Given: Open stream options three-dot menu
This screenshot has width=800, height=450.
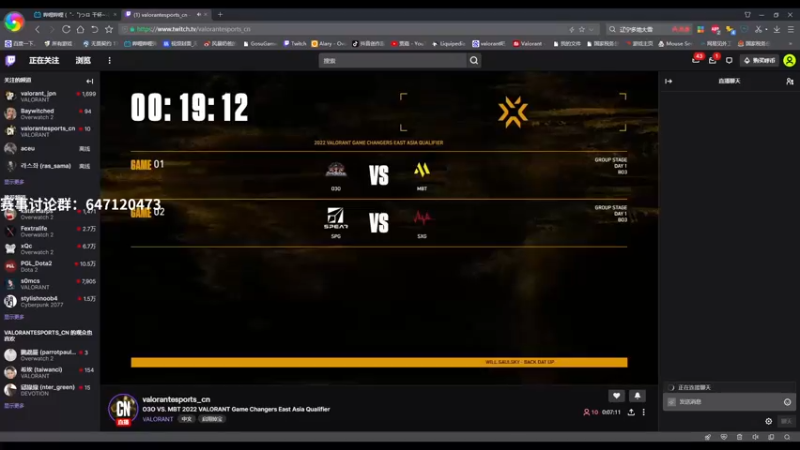Looking at the screenshot, I should (643, 412).
